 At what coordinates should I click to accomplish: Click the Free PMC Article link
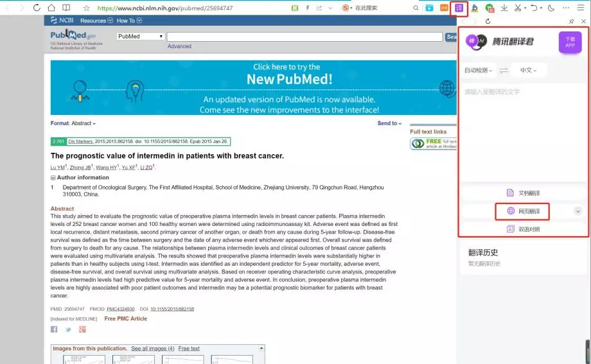coord(125,318)
